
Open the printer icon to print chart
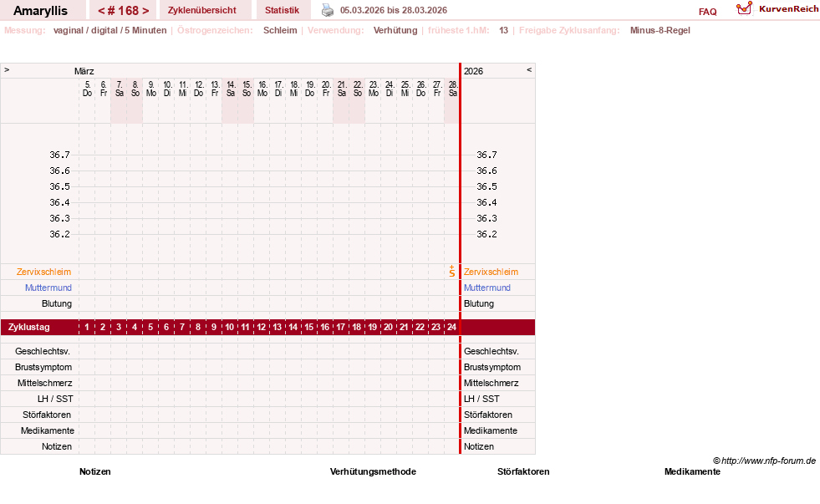coord(328,10)
